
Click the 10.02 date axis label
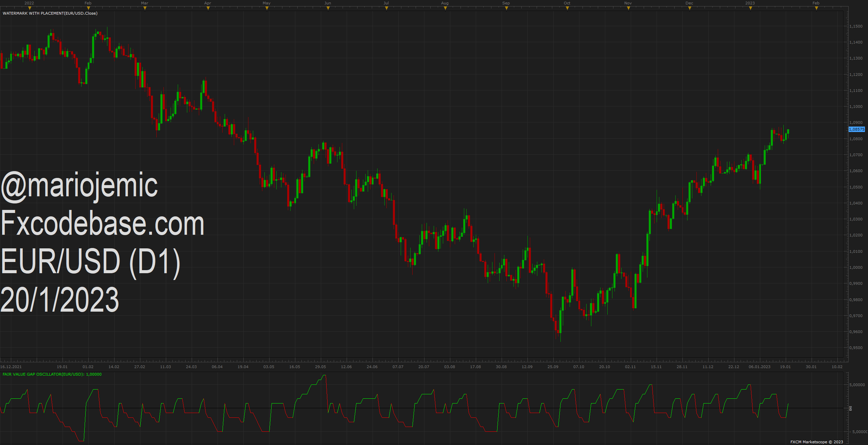coord(837,367)
